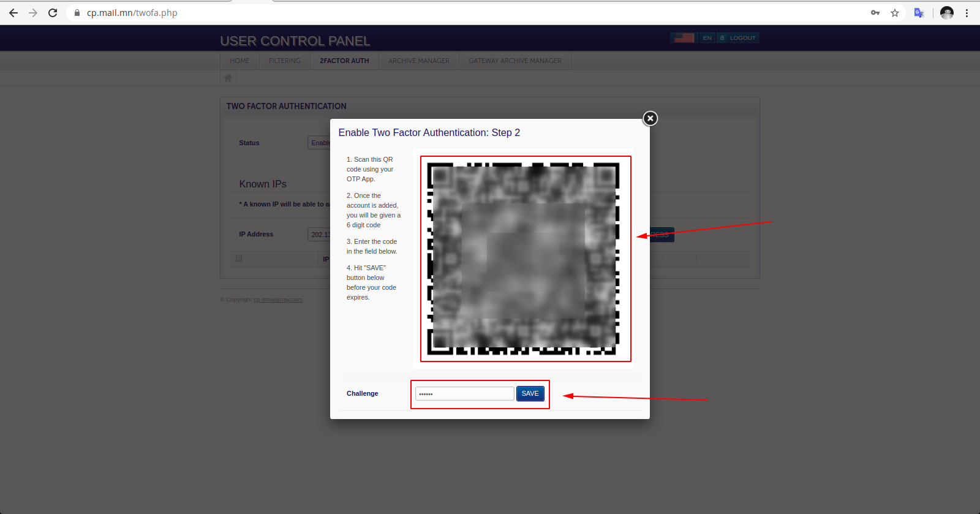Click the USER CONTROL PANEL title
Screen dimensions: 980x514
295,41
